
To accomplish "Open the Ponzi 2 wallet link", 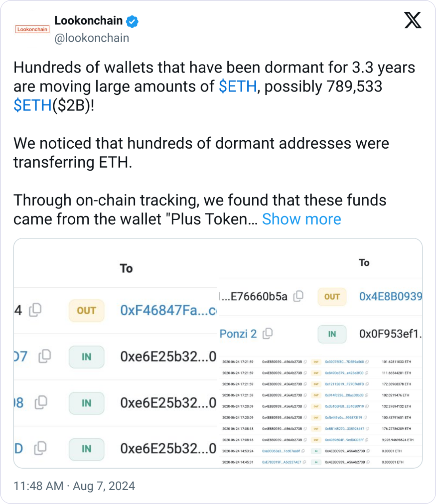I will (x=238, y=334).
